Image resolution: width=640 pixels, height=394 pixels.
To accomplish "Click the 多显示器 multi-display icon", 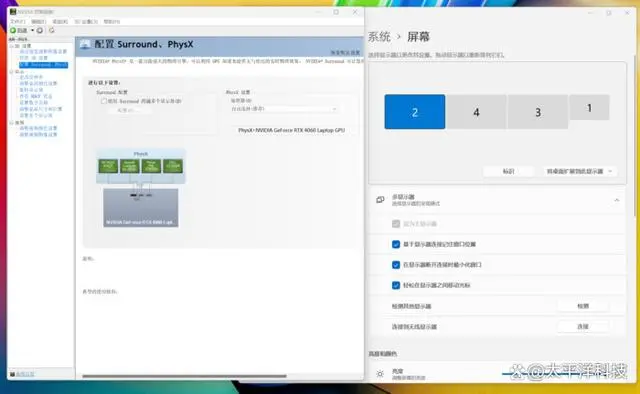I will click(380, 200).
